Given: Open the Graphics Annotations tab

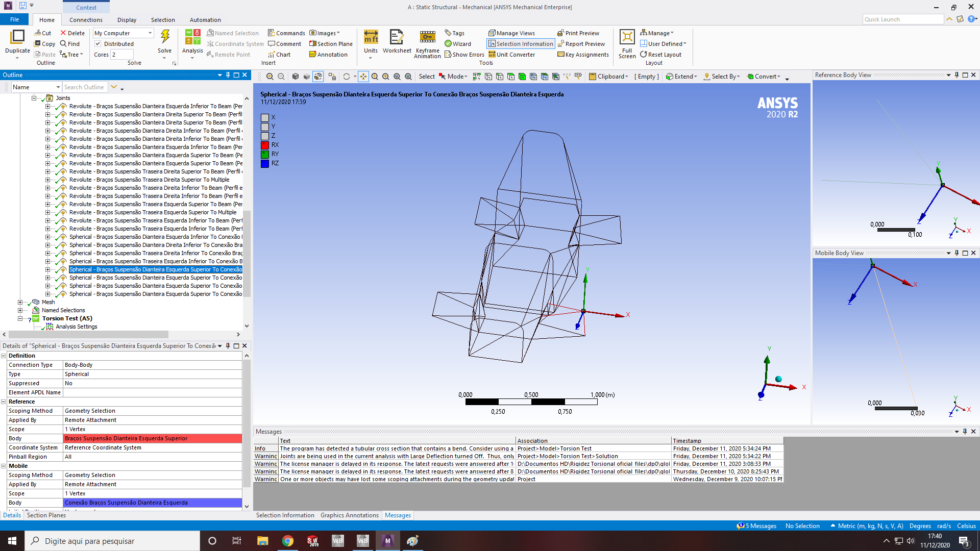Looking at the screenshot, I should (x=350, y=515).
